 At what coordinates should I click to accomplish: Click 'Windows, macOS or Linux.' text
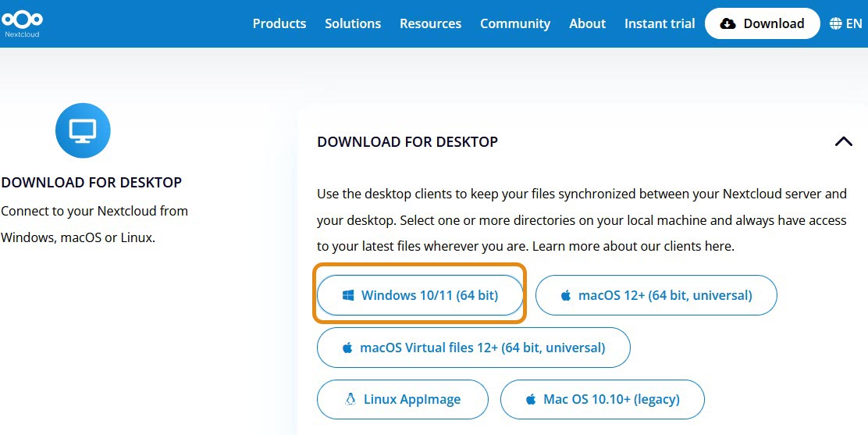78,237
